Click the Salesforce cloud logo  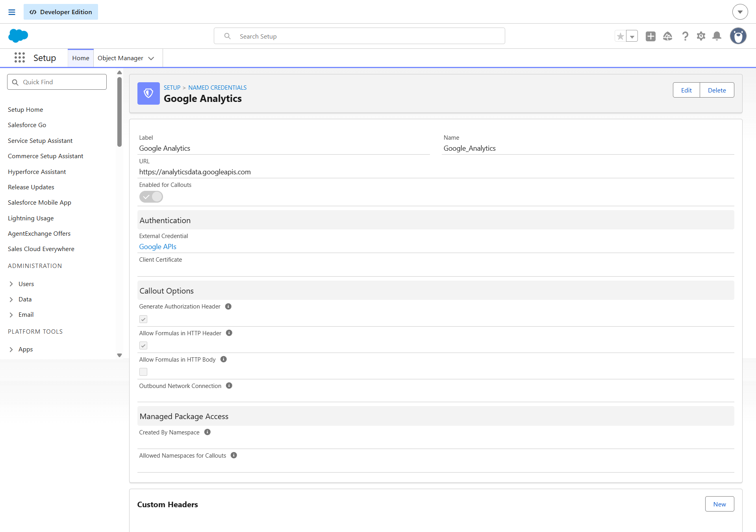point(18,36)
